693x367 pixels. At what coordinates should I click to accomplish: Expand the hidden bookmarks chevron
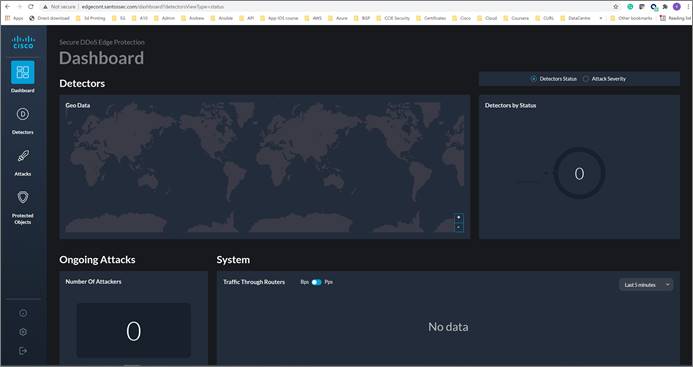click(601, 18)
